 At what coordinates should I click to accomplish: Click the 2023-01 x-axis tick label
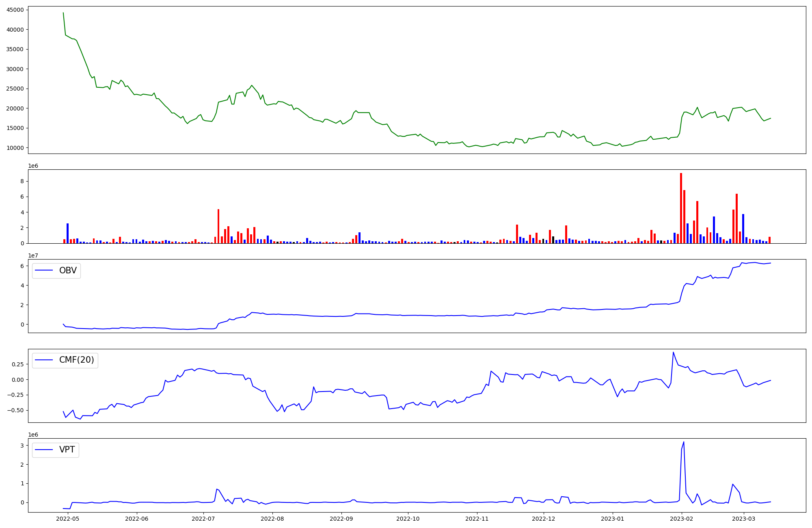pyautogui.click(x=612, y=519)
